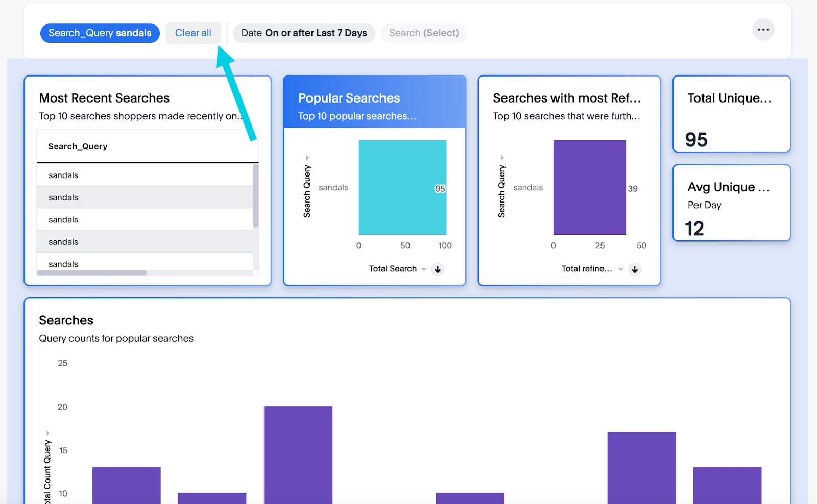Click Total refine... axis label
Screen dimensions: 817x504
(587, 269)
